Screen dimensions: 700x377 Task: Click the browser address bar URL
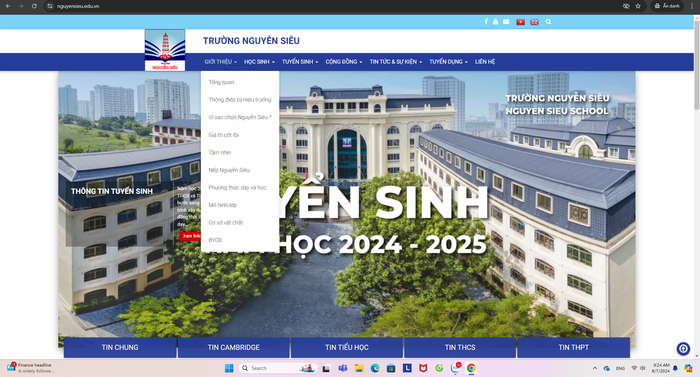point(79,6)
